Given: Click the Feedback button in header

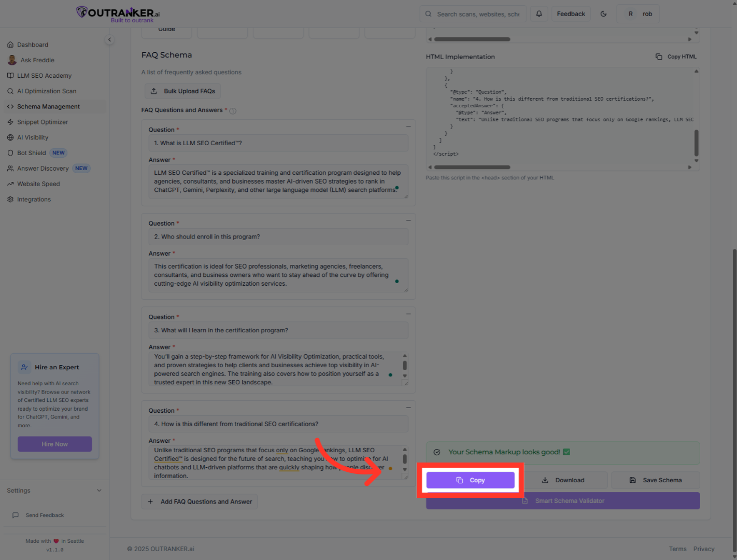Looking at the screenshot, I should [571, 14].
